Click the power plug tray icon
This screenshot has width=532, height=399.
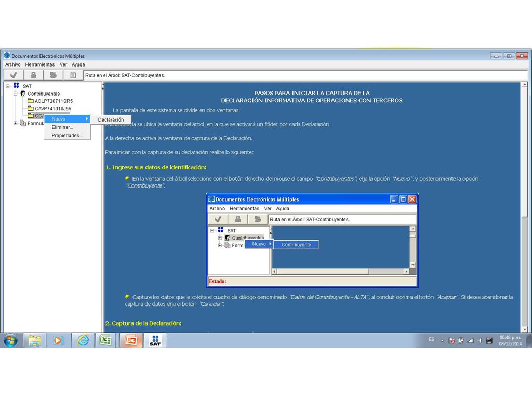pos(461,341)
